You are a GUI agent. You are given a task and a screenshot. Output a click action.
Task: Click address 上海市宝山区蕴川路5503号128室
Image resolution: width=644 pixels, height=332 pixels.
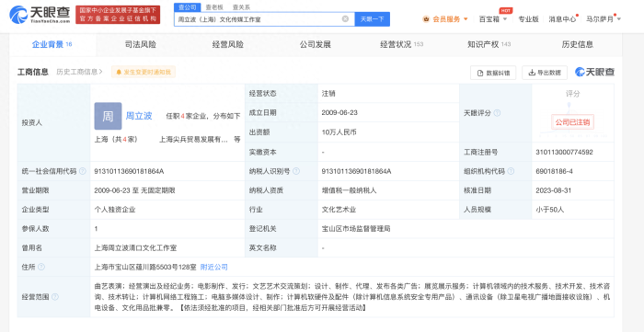click(x=145, y=267)
